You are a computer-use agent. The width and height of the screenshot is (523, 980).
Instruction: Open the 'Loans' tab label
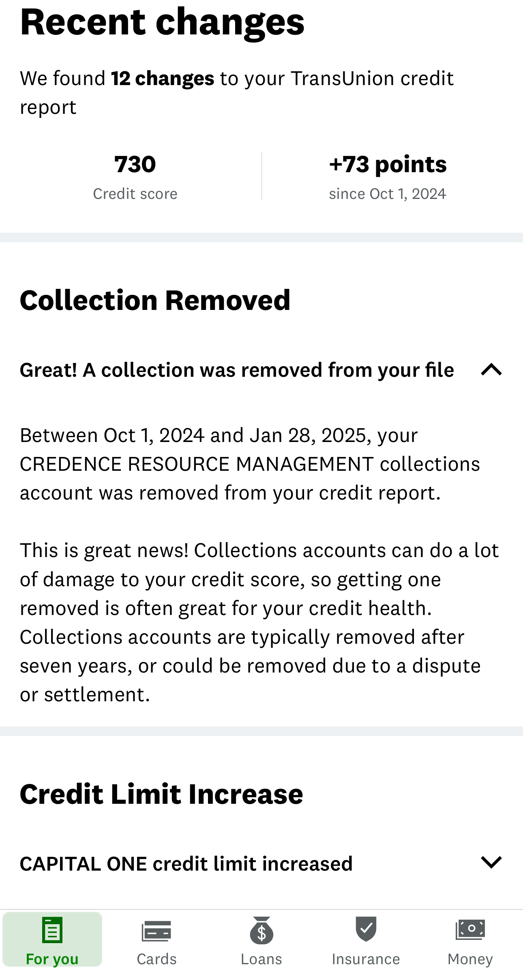click(x=261, y=959)
